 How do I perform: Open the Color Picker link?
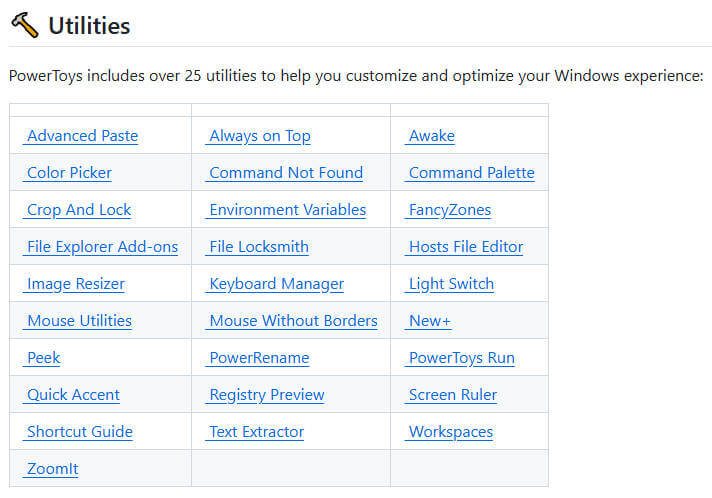pos(67,173)
